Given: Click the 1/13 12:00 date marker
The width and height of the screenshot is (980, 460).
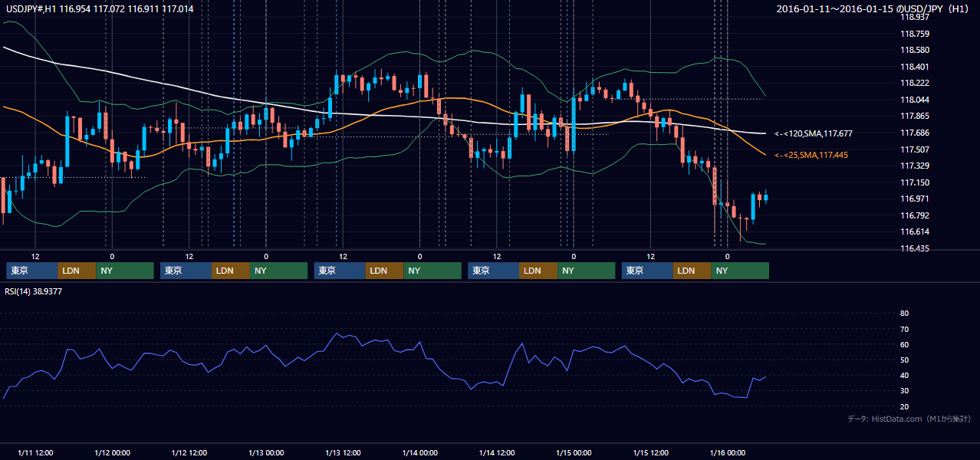Looking at the screenshot, I should click(x=343, y=453).
